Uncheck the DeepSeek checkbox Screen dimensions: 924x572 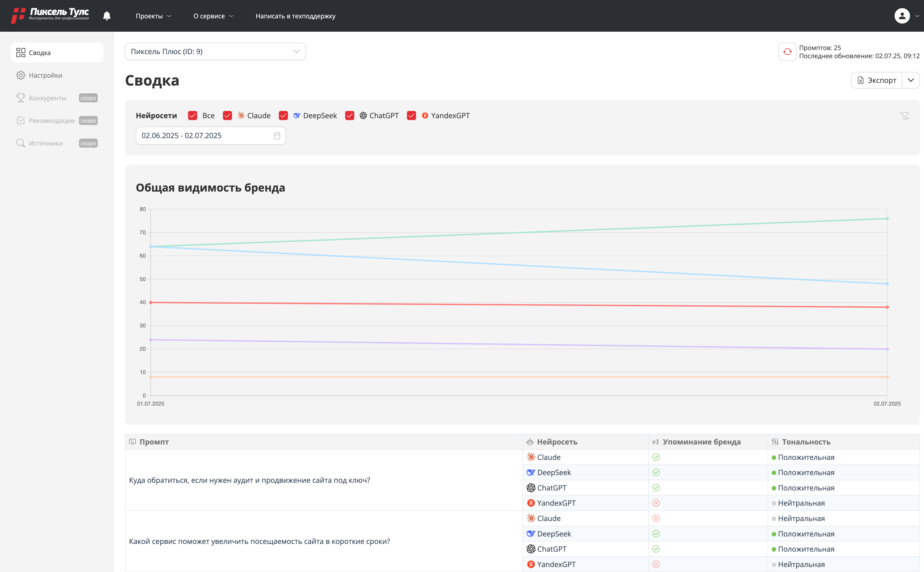(283, 116)
